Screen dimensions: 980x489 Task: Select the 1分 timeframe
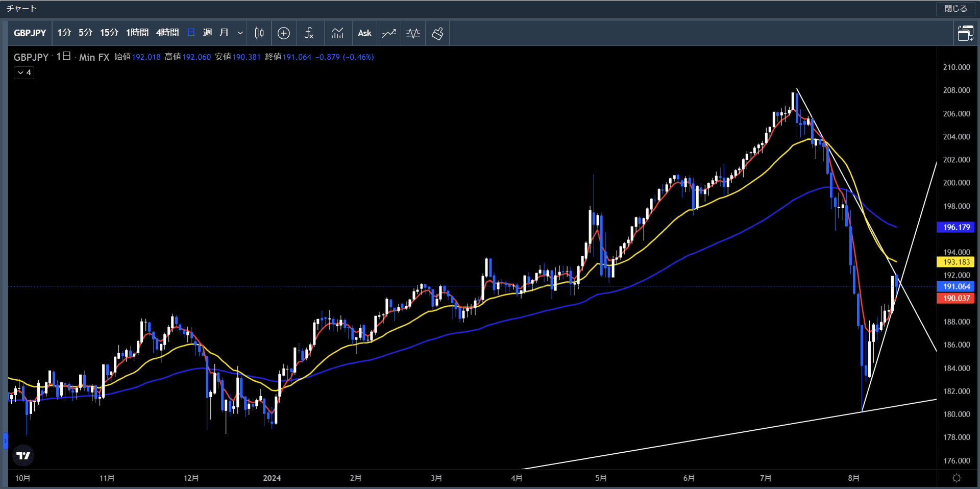click(x=64, y=33)
